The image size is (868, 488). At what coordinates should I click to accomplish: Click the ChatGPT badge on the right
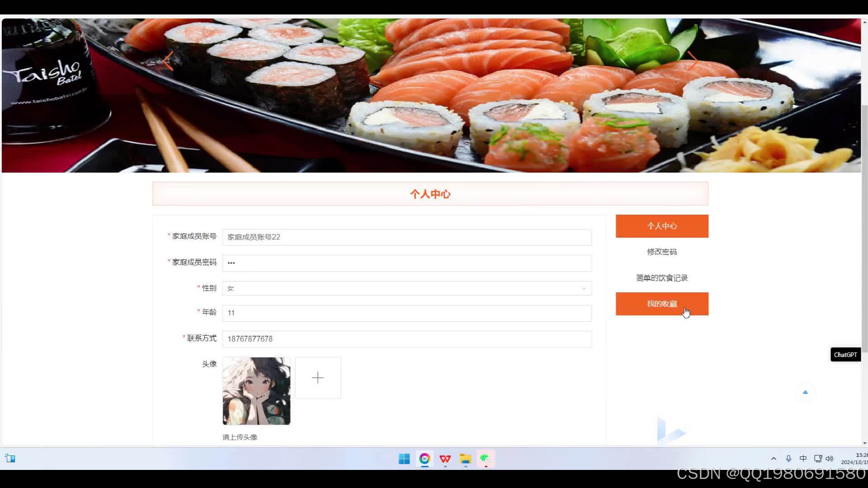pyautogui.click(x=845, y=354)
